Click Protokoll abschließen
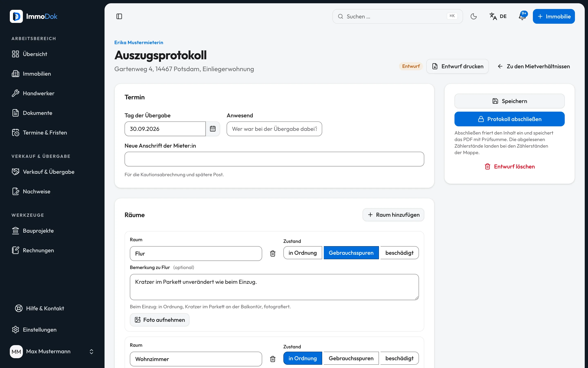Screen dimensions: 588x368 (x=510, y=119)
